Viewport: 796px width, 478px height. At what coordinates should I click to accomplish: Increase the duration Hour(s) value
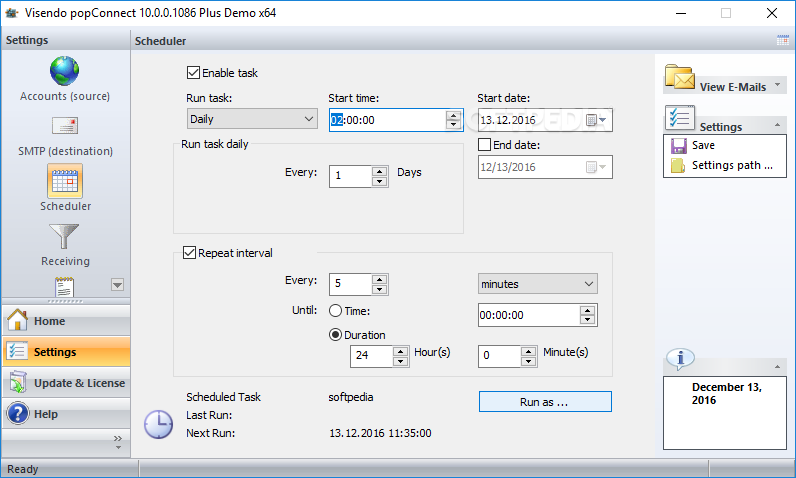point(401,351)
